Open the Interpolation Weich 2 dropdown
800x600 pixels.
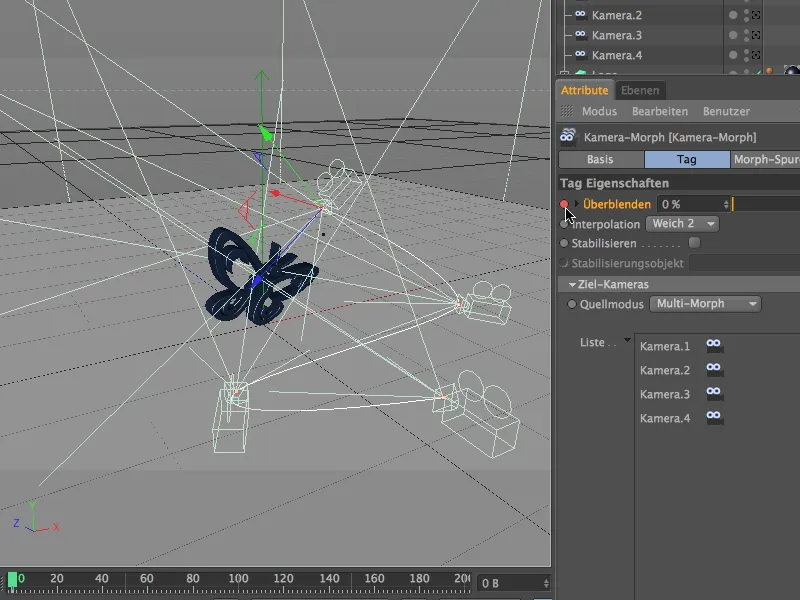pyautogui.click(x=682, y=223)
